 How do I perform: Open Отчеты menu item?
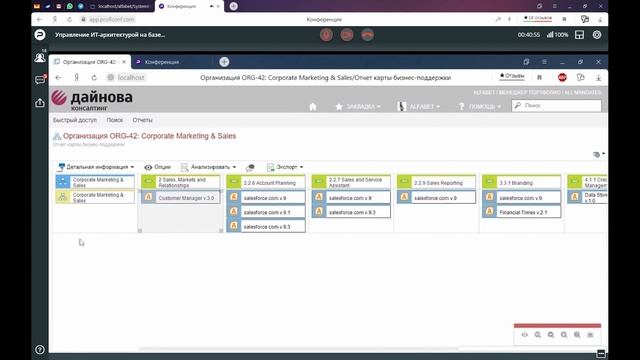[142, 120]
